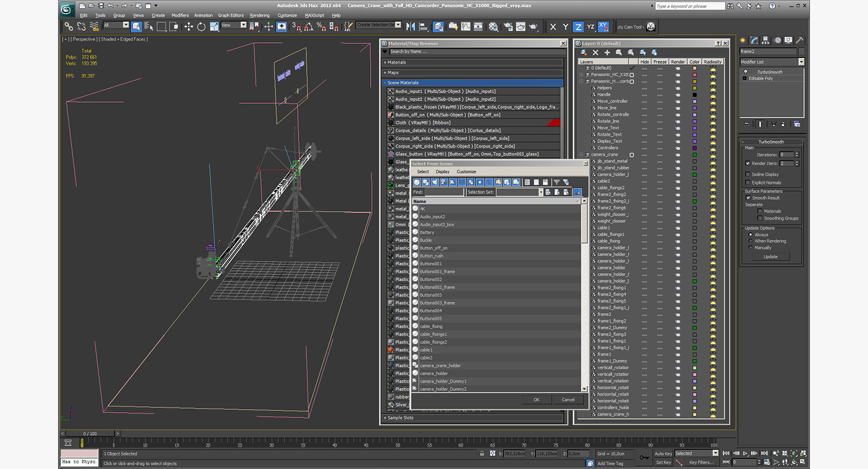Image resolution: width=868 pixels, height=469 pixels.
Task: Toggle Display Bone Objects filter in Select From Scene
Action: pos(489,182)
